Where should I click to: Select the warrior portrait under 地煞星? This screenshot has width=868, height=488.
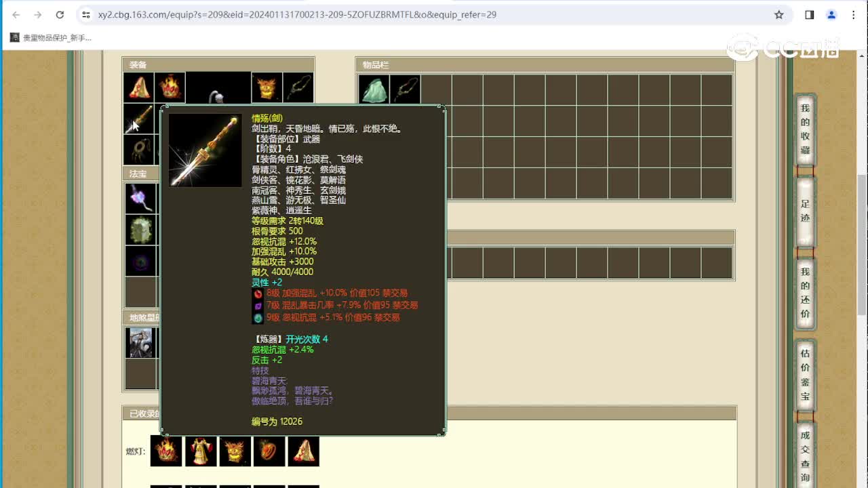[x=140, y=342]
